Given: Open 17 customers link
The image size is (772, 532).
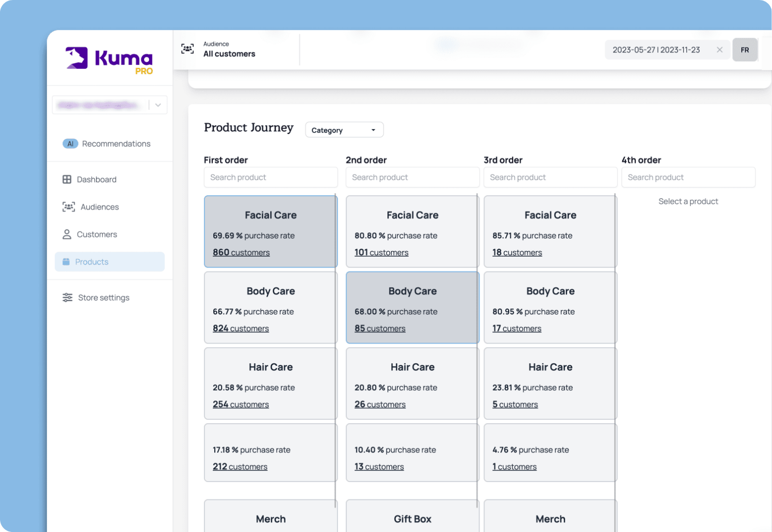Looking at the screenshot, I should (517, 328).
